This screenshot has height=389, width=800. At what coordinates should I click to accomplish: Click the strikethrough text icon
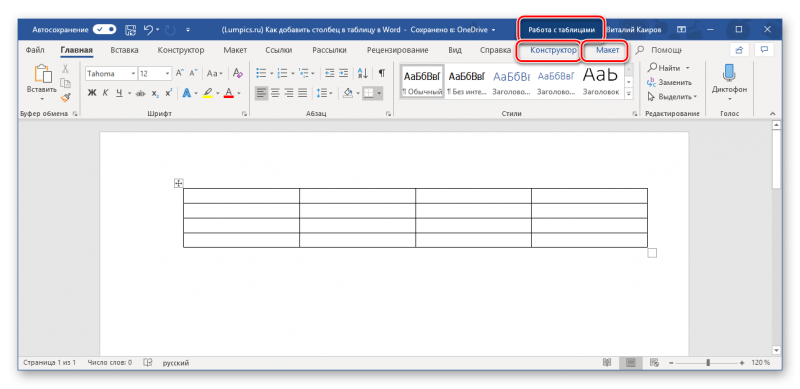click(141, 93)
